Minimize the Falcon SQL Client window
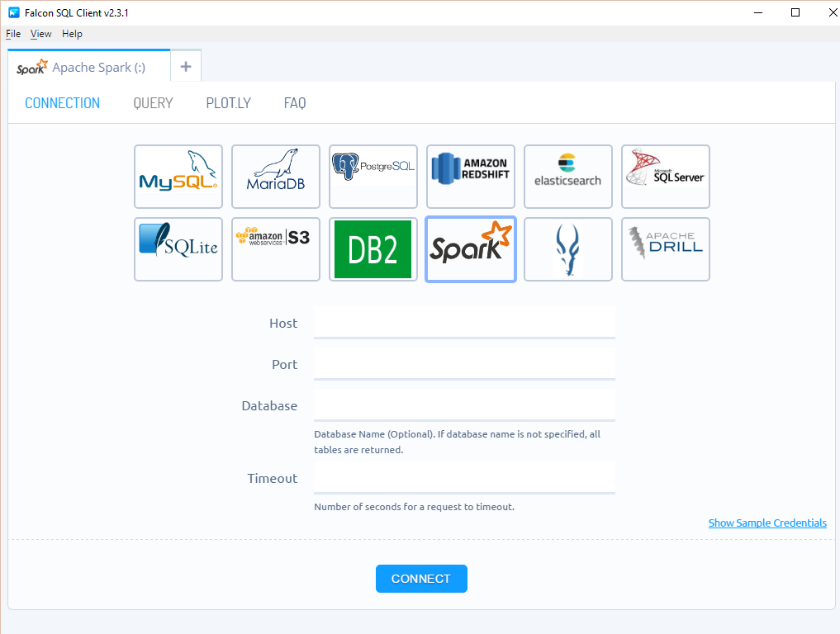Screen dimensions: 840x634 pos(758,12)
